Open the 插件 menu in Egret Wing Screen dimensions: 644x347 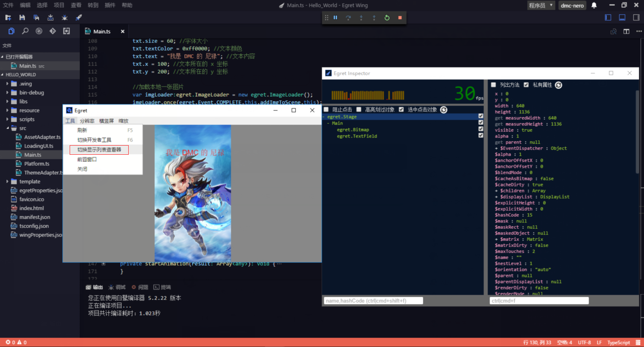click(110, 5)
